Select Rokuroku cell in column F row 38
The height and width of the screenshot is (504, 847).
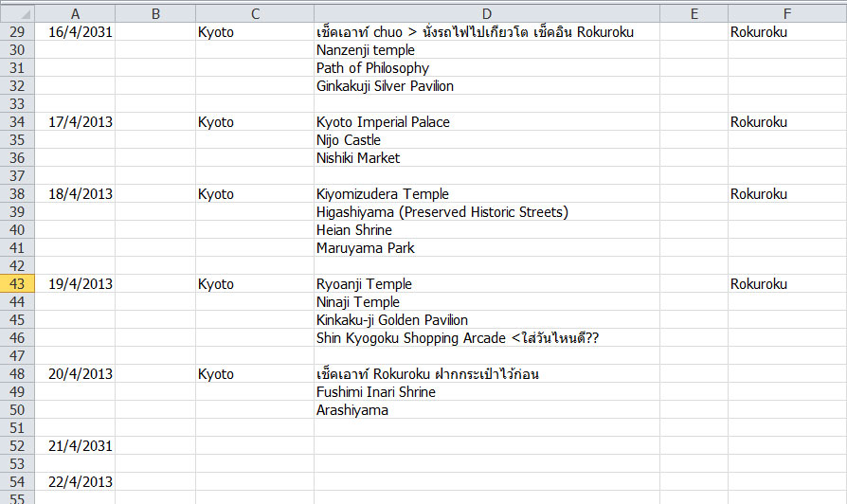787,194
